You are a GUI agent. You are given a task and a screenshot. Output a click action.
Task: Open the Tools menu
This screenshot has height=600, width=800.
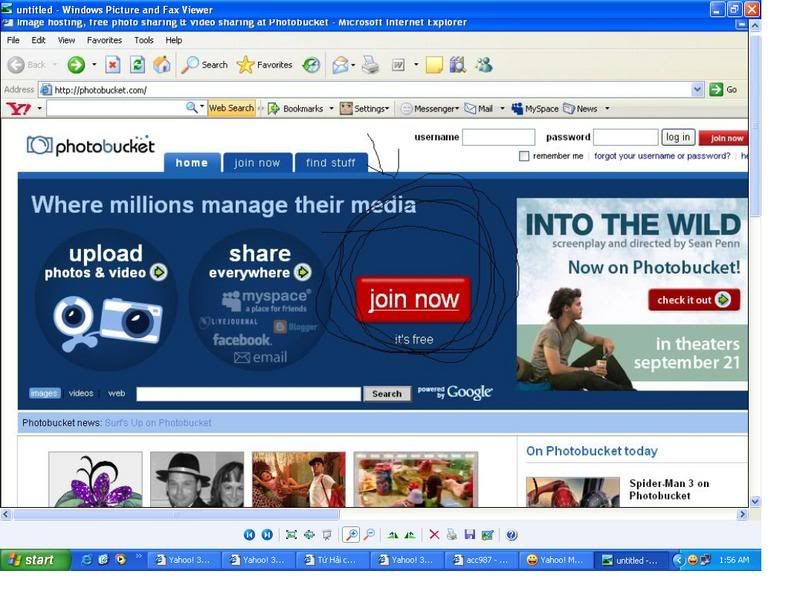[144, 40]
